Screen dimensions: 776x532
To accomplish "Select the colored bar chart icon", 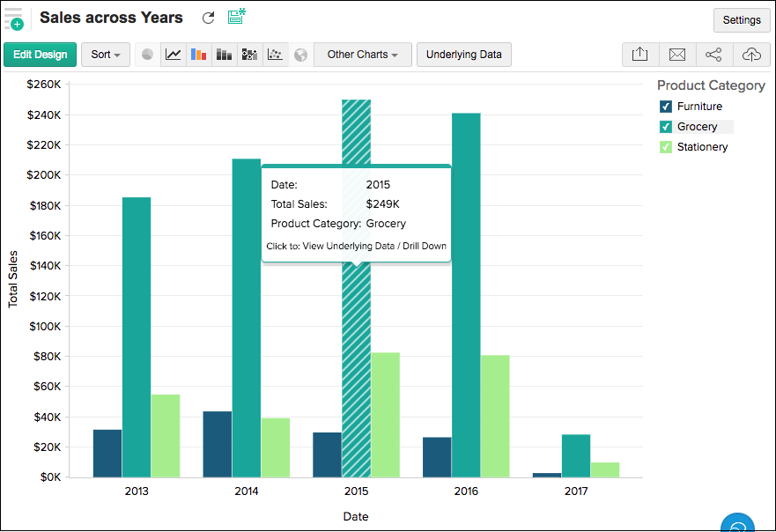I will pyautogui.click(x=199, y=55).
